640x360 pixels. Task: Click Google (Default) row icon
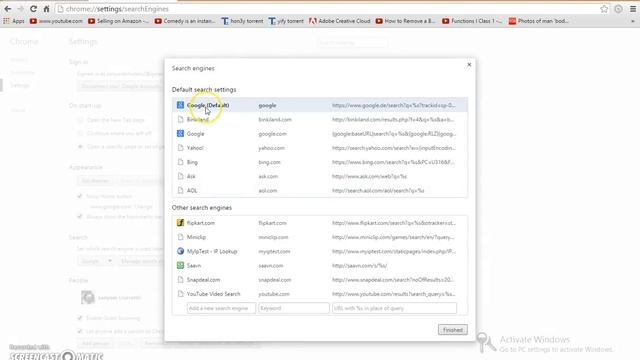pyautogui.click(x=180, y=105)
